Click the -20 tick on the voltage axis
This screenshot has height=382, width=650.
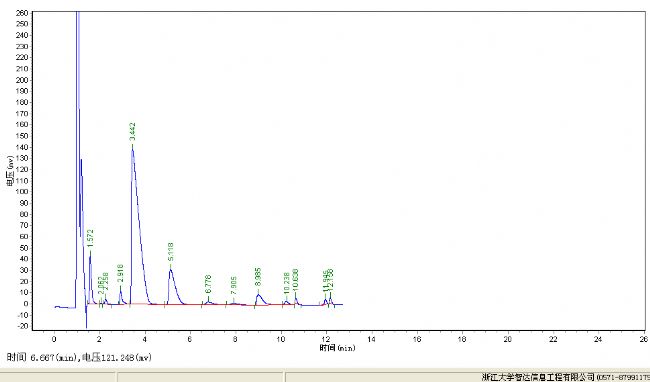[22, 326]
